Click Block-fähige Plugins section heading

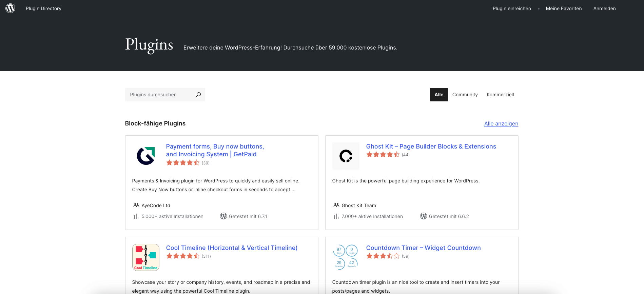pos(155,123)
